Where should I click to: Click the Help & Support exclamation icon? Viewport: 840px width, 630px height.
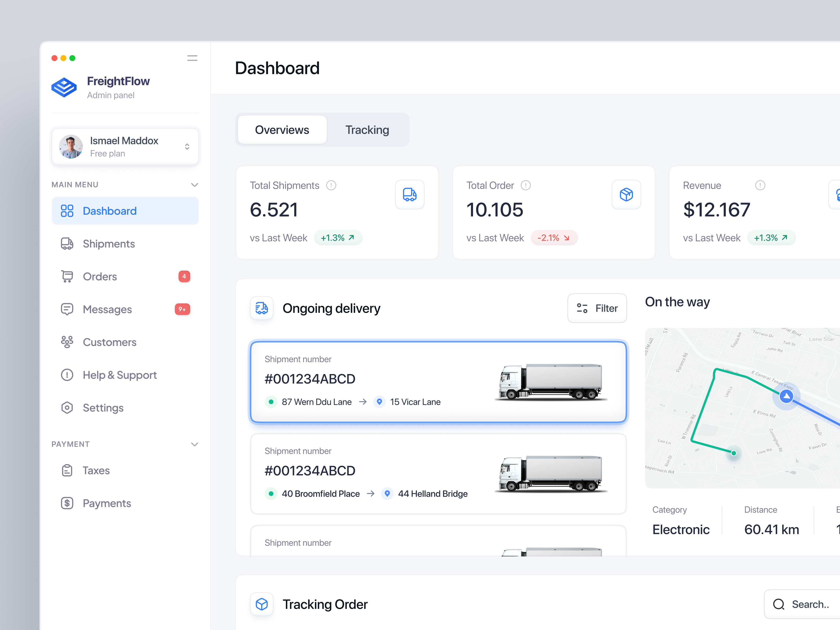[67, 375]
